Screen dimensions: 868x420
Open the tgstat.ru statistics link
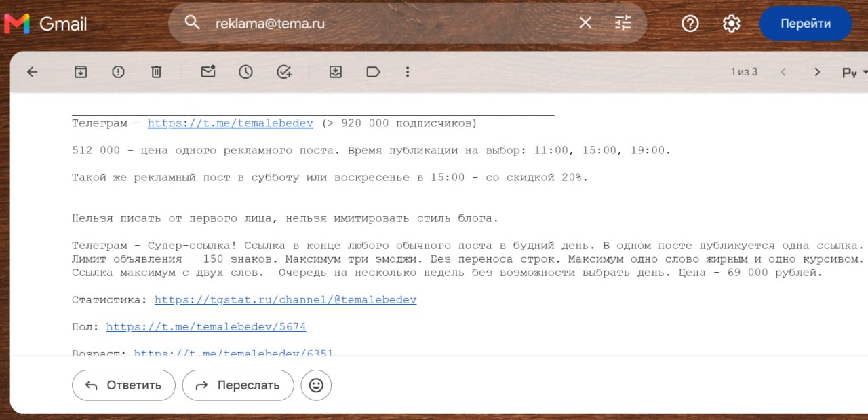click(x=285, y=300)
